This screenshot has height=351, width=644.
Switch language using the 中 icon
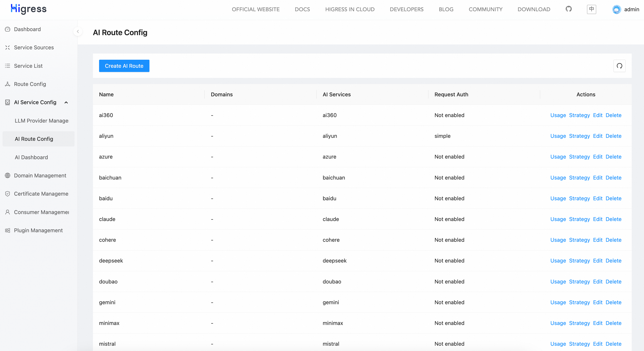pyautogui.click(x=591, y=9)
